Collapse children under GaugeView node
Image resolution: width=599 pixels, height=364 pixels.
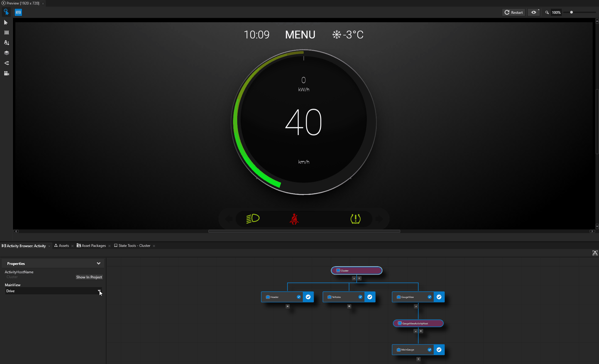[x=416, y=306]
